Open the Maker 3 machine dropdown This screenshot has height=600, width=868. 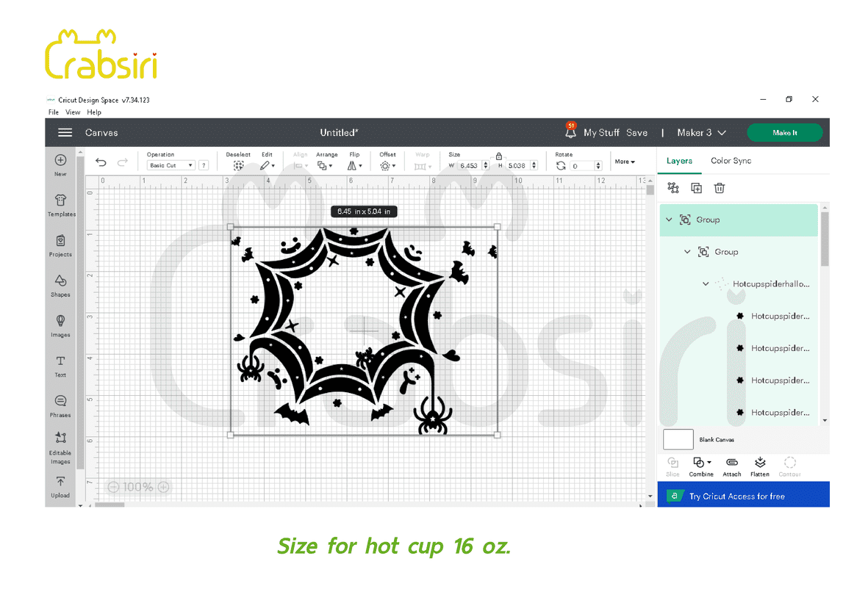701,133
